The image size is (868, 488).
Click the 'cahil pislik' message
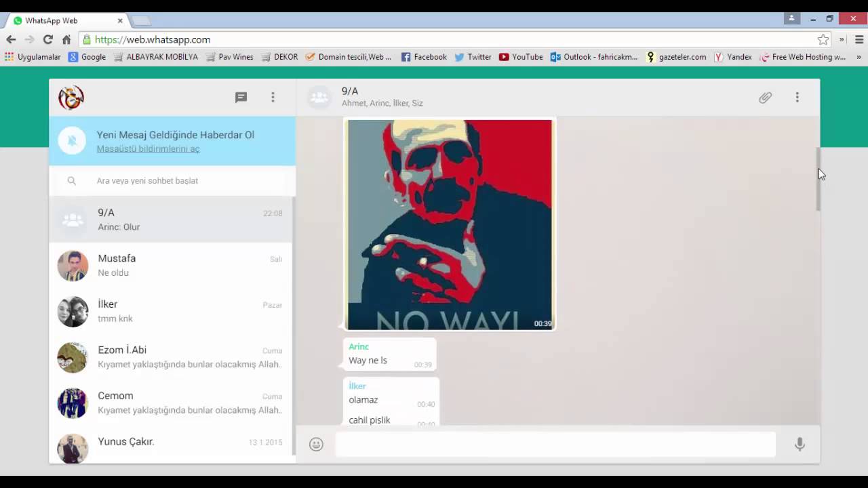(369, 420)
